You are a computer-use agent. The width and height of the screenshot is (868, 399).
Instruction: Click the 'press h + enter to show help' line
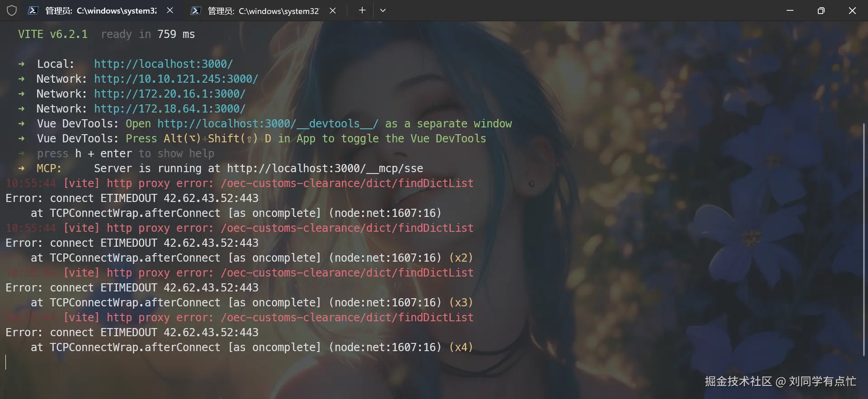[126, 154]
